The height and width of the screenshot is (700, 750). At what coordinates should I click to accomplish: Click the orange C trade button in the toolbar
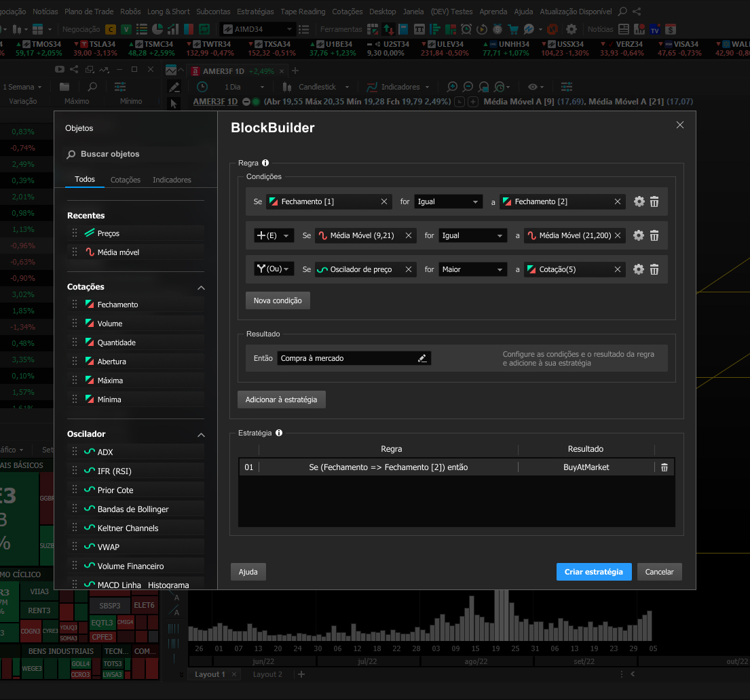(111, 29)
